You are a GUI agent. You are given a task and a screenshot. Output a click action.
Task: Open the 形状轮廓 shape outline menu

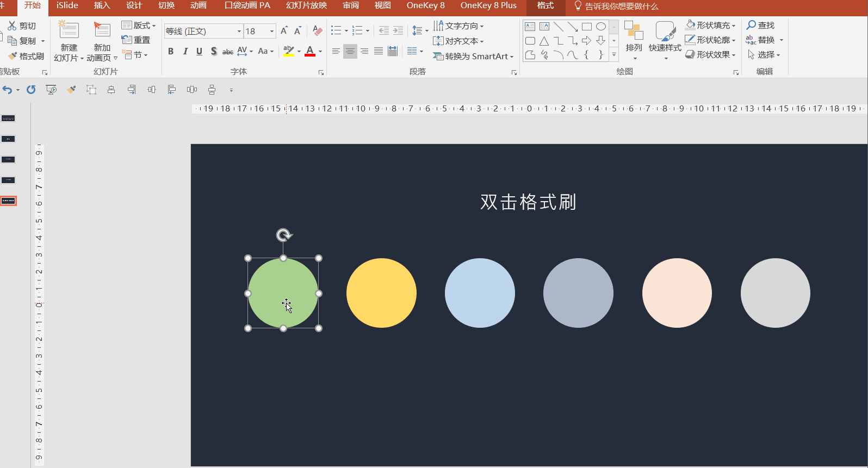click(710, 40)
